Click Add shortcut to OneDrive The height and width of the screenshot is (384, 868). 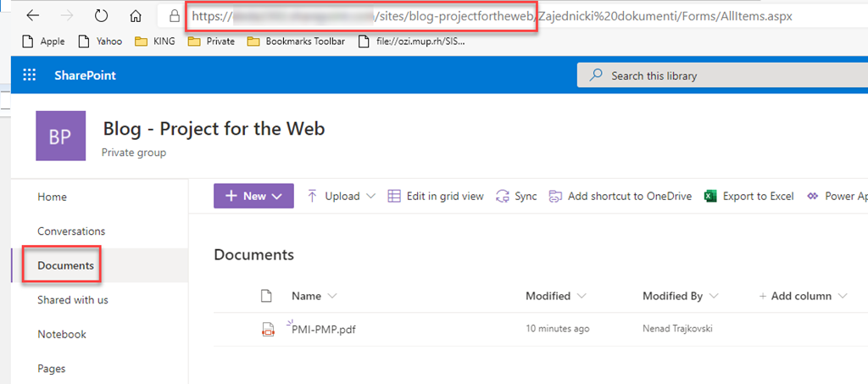[620, 196]
